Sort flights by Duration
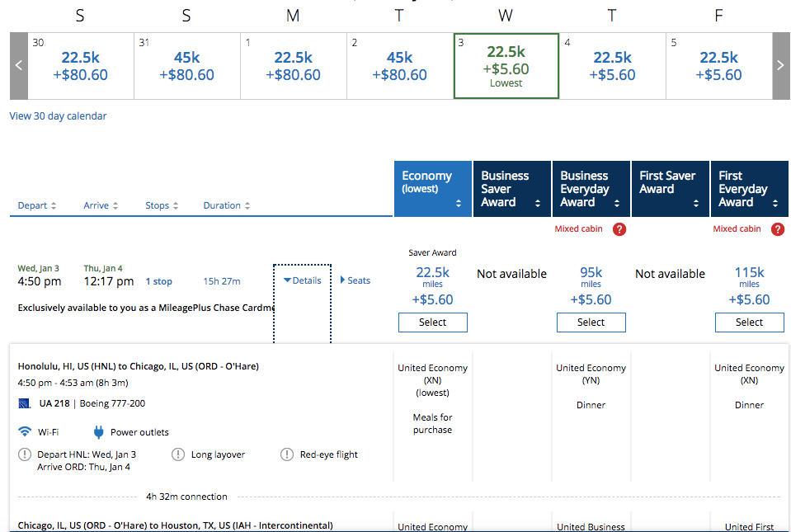Viewport: 791px width, 532px height. [226, 205]
